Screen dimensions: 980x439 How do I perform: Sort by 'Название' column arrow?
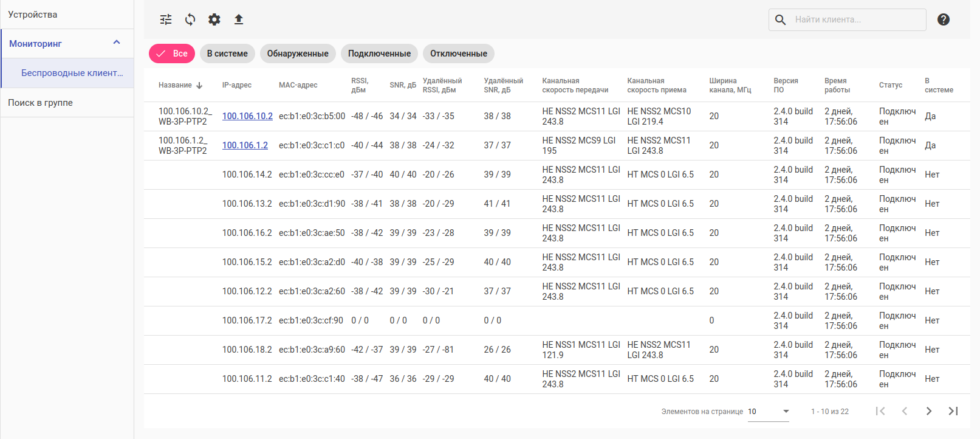(x=199, y=86)
